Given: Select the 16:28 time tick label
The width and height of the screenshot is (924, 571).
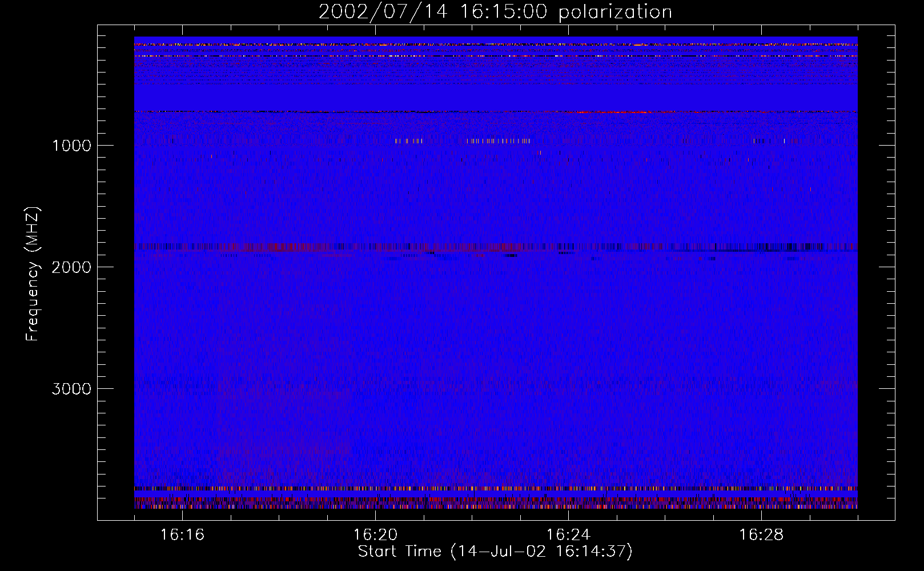Looking at the screenshot, I should [x=761, y=534].
